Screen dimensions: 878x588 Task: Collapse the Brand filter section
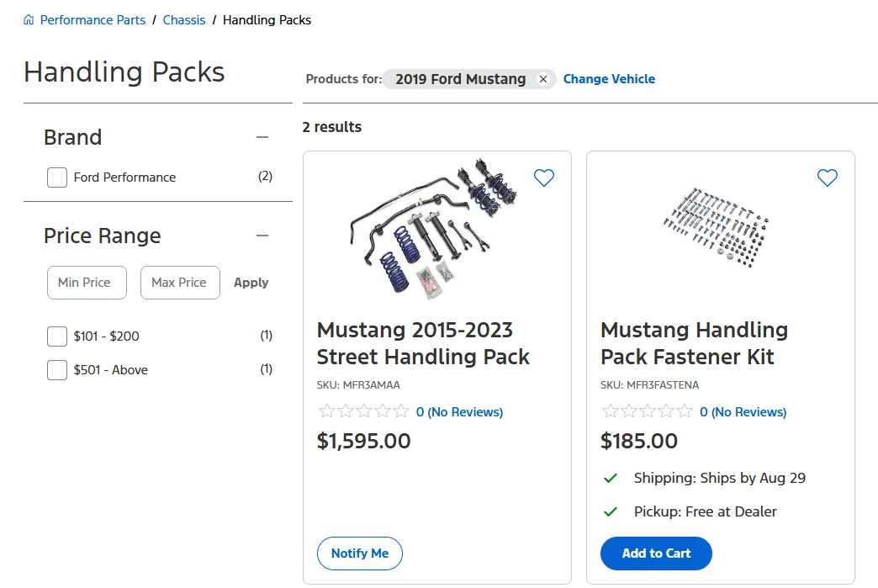coord(262,137)
